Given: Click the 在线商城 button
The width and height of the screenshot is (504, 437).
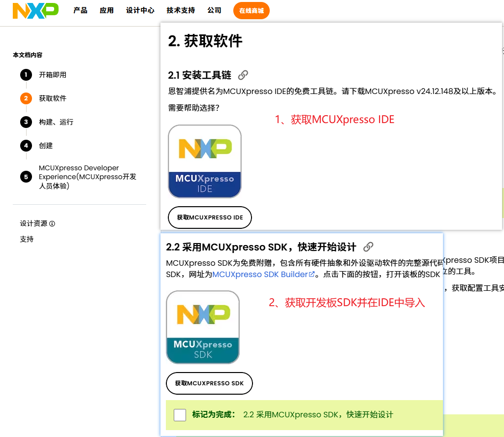Looking at the screenshot, I should click(251, 10).
